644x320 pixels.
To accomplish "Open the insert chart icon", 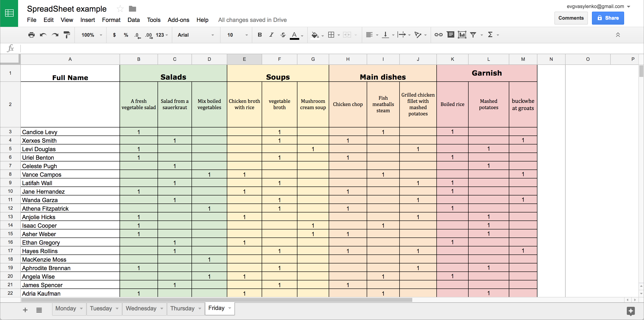I will pyautogui.click(x=462, y=35).
